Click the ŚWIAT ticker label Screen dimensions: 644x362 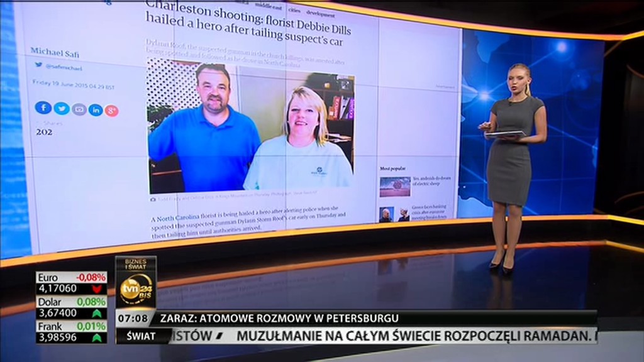(x=141, y=337)
